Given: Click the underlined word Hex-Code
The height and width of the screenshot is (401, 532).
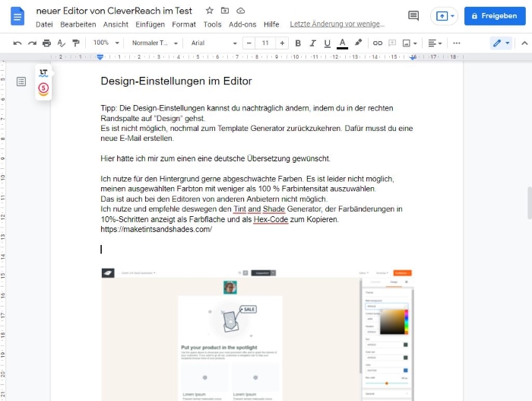Looking at the screenshot, I should tap(271, 220).
